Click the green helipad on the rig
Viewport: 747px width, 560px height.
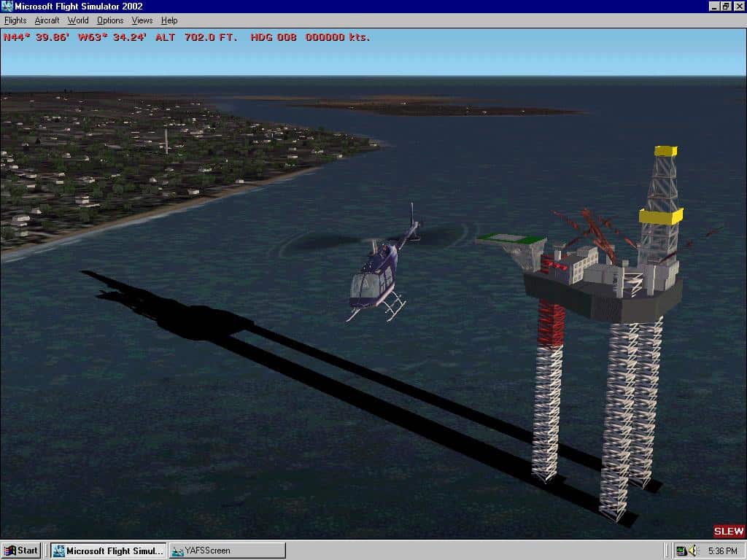(511, 238)
